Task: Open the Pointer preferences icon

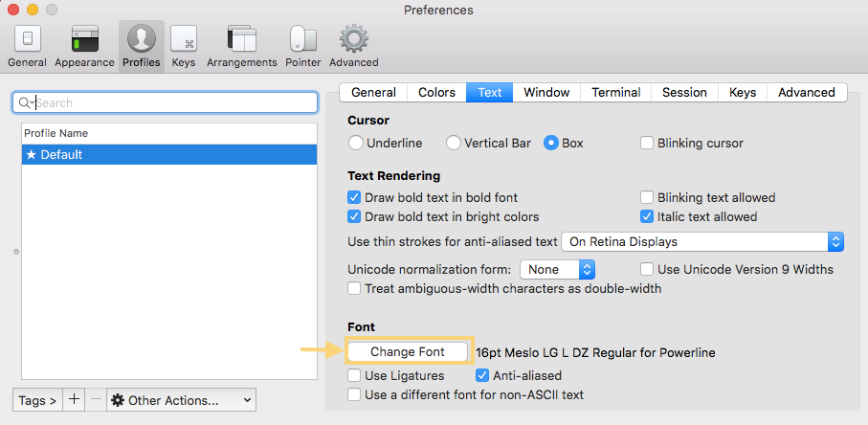Action: pyautogui.click(x=303, y=40)
